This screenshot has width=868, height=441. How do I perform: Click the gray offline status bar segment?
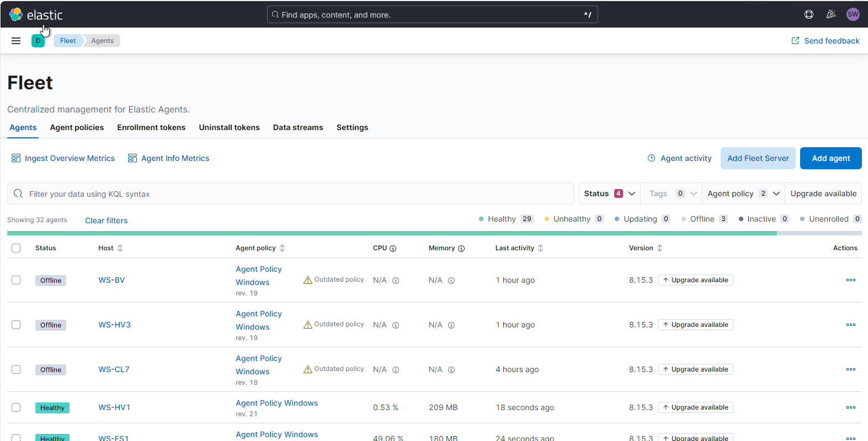[819, 233]
